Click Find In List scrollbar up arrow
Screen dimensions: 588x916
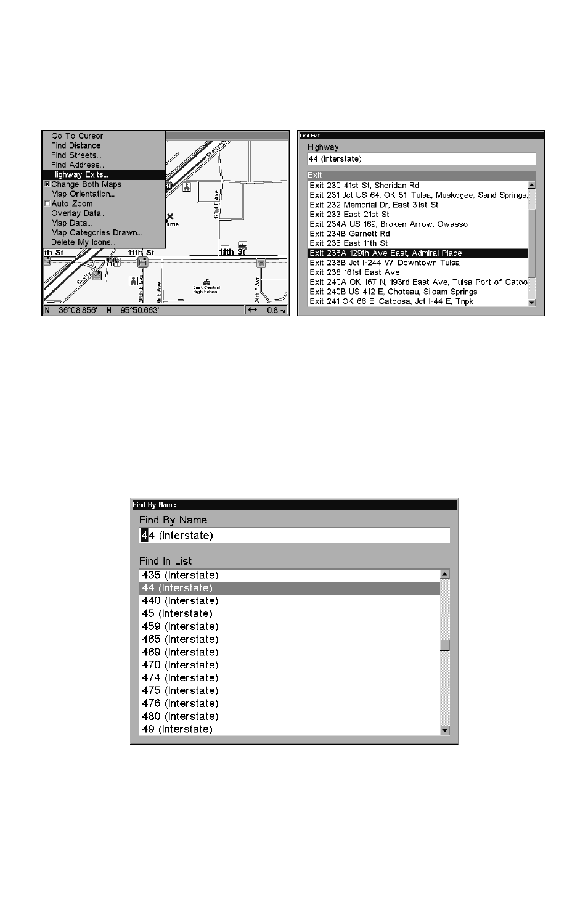click(x=445, y=574)
